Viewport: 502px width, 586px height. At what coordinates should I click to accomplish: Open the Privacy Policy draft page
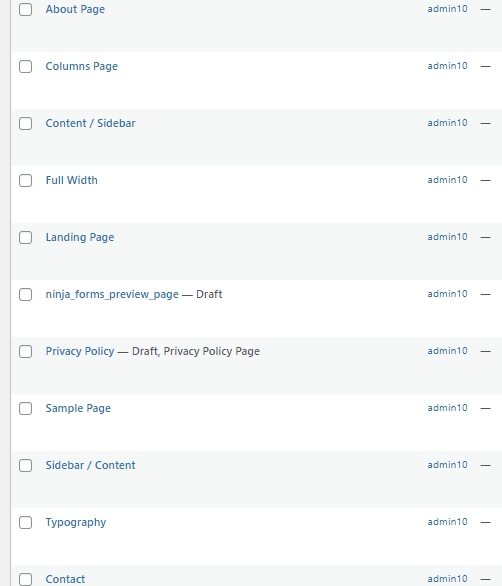pyautogui.click(x=80, y=351)
